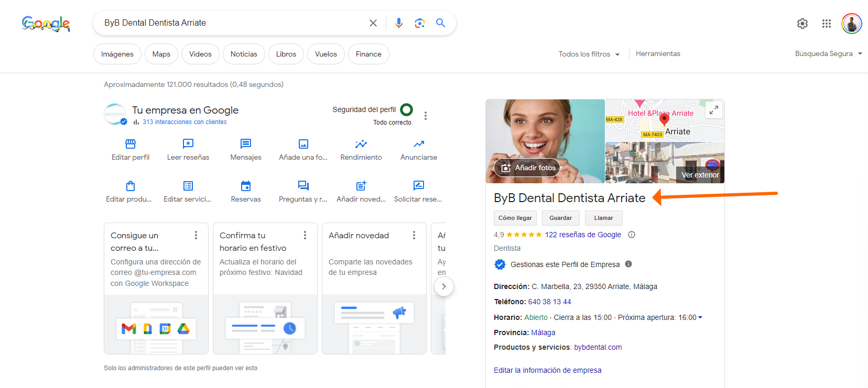Click the Cómo llegar button
This screenshot has width=868, height=388.
(x=515, y=218)
